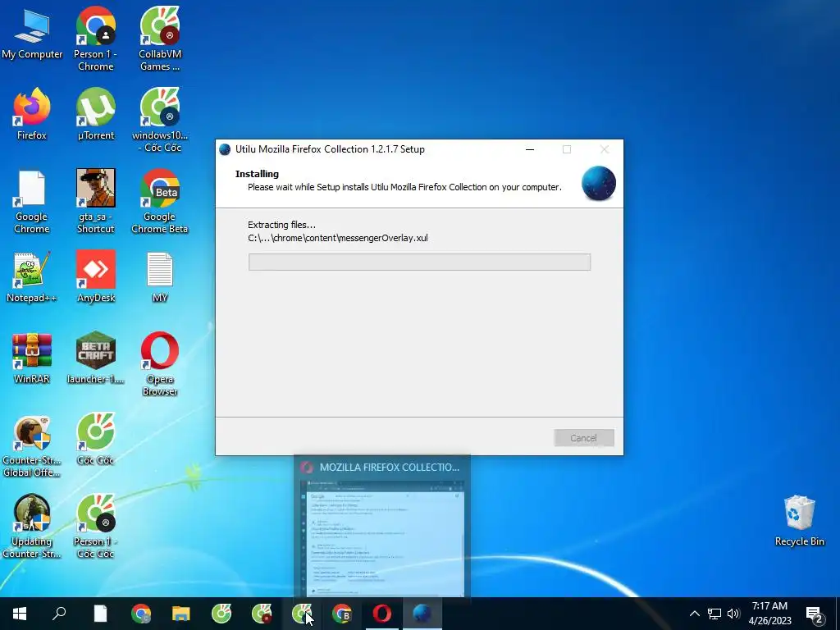
Task: Open Chrome Beta taskbar icon
Action: (x=342, y=614)
